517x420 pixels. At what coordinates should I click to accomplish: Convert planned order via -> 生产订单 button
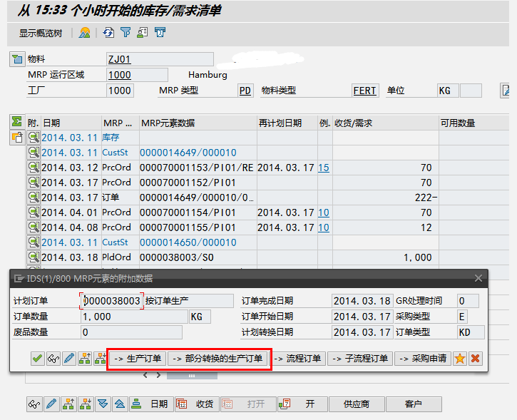pyautogui.click(x=137, y=359)
